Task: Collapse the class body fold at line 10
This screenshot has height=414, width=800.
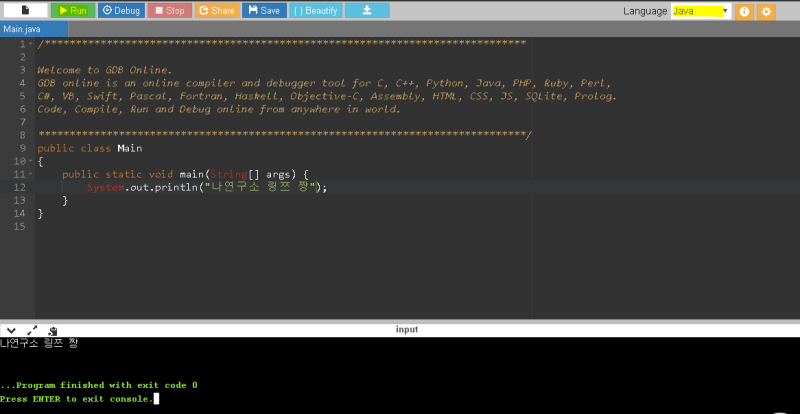Action: click(31, 161)
